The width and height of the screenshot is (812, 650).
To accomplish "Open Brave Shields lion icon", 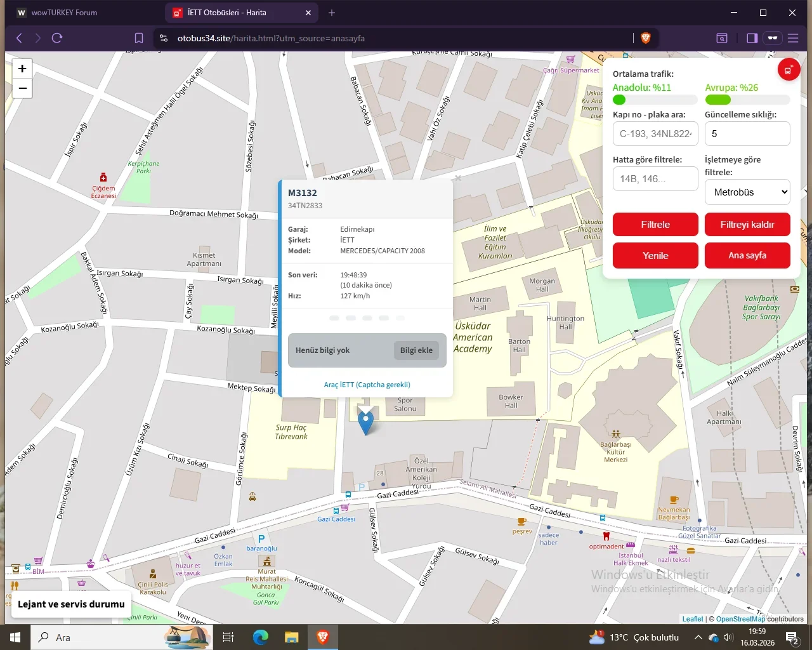I will [646, 38].
